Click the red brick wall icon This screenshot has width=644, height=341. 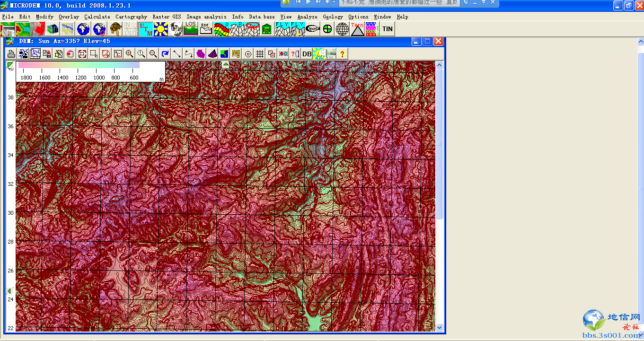[x=371, y=29]
